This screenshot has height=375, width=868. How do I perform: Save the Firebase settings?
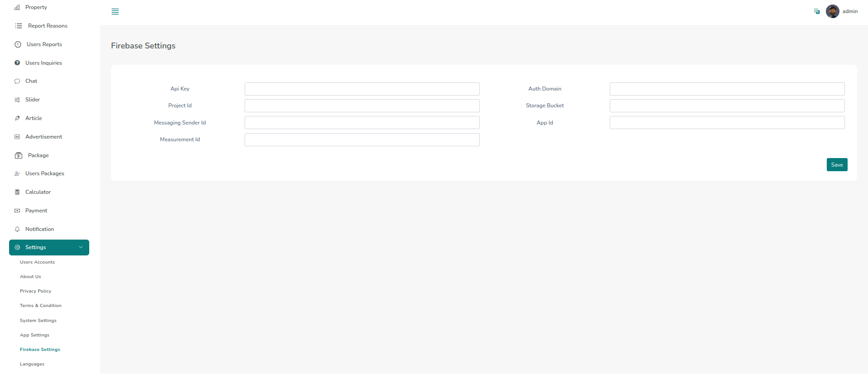[x=837, y=165]
